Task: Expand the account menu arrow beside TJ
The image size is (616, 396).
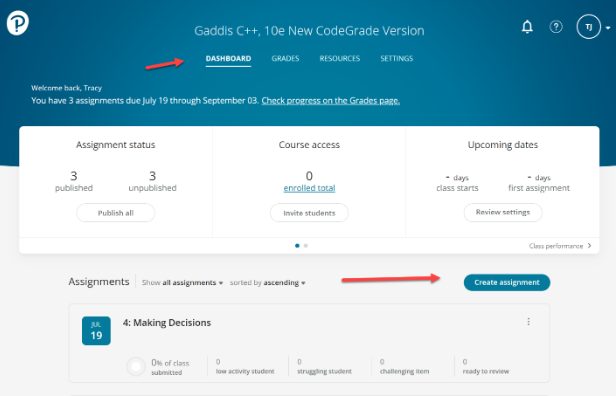Action: (x=608, y=28)
